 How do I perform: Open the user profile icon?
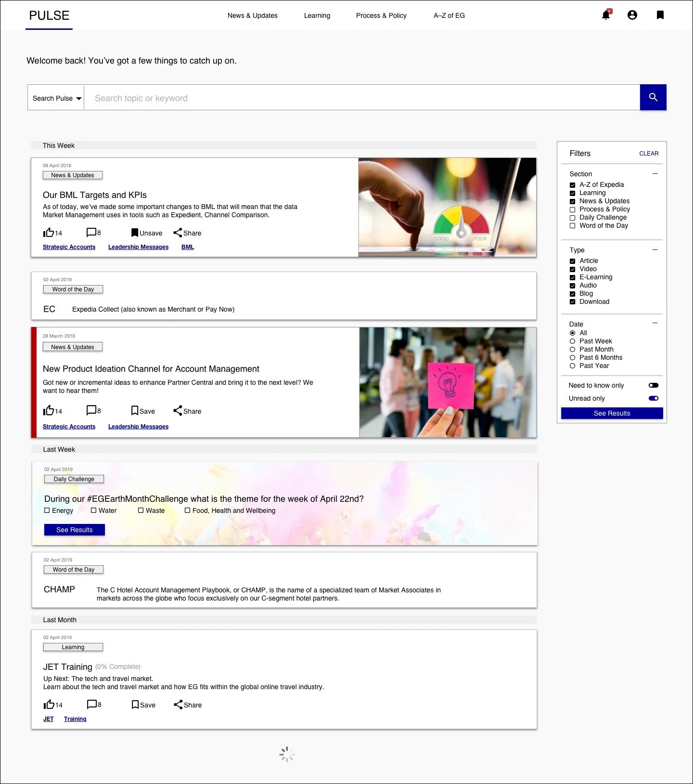tap(632, 15)
